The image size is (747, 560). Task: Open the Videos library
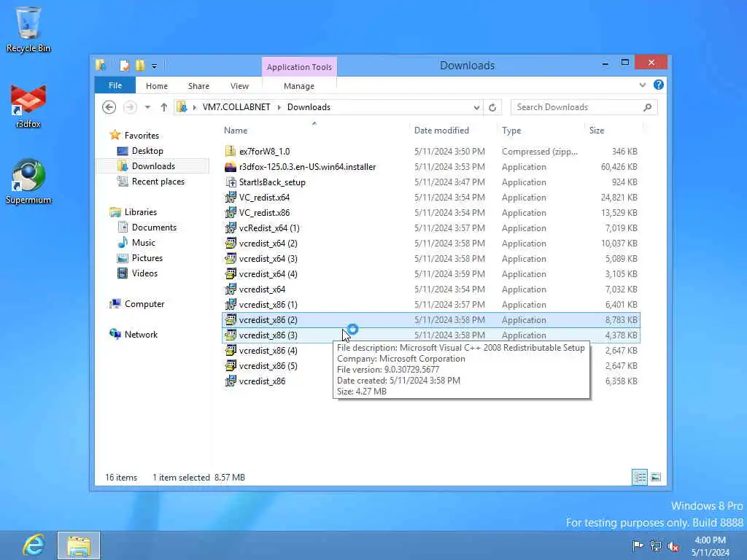tap(144, 273)
